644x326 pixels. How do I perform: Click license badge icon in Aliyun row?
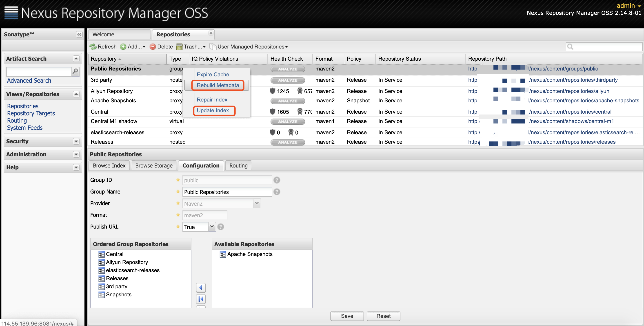[x=300, y=91]
